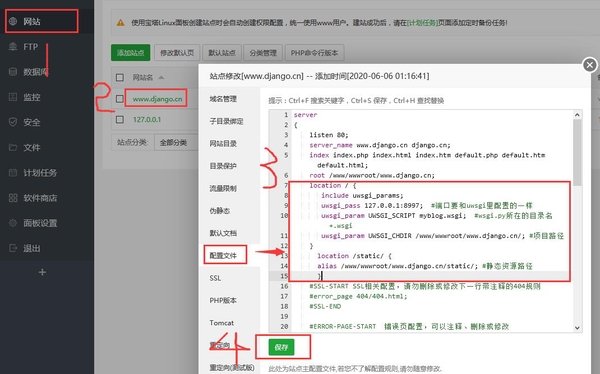Click the 添加站点 green button
The height and width of the screenshot is (374, 600).
pos(130,53)
